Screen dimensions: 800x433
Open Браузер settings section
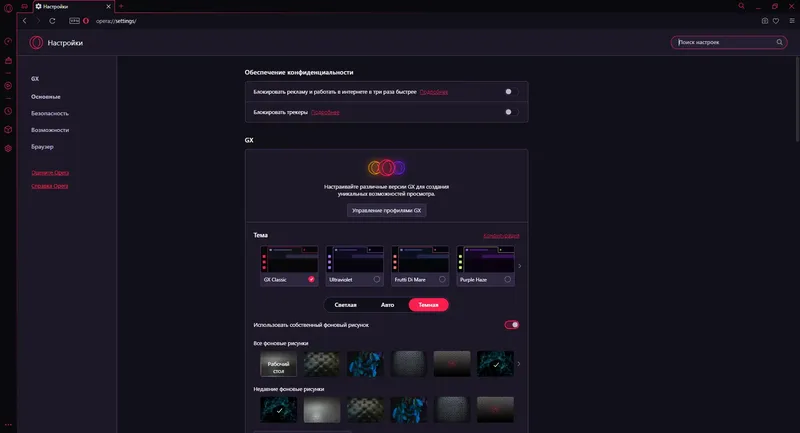(x=42, y=147)
